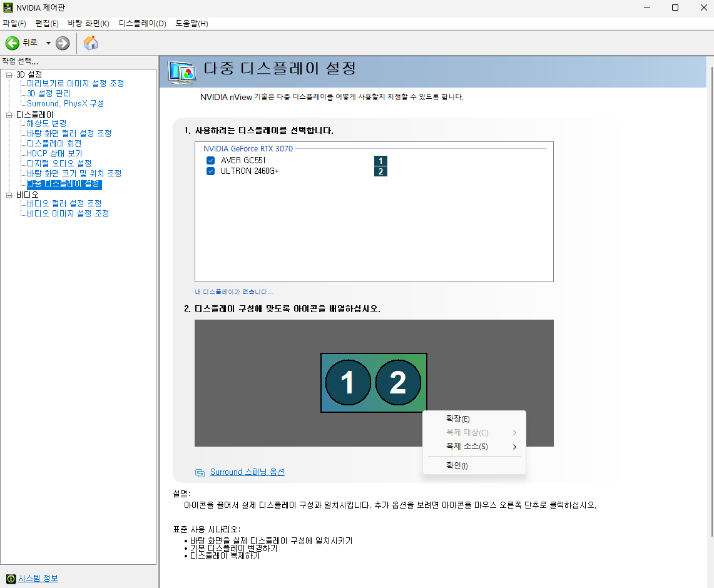Click the number 1 badge for AVER GC551

click(380, 161)
